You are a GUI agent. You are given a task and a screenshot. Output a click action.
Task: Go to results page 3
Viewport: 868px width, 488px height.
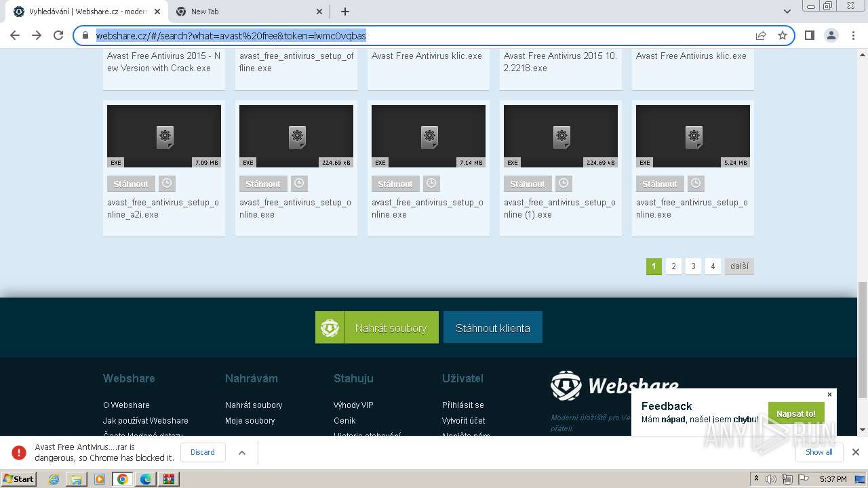pyautogui.click(x=693, y=266)
